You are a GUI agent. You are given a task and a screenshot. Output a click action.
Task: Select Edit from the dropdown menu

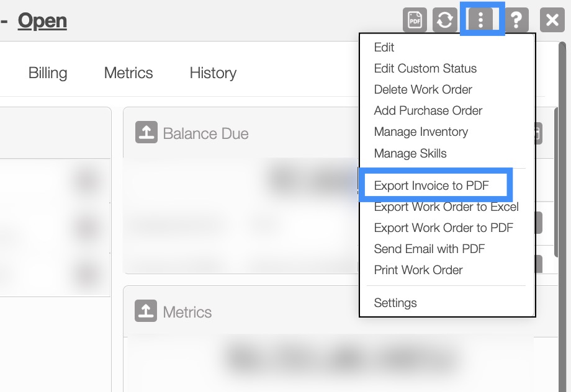[384, 47]
